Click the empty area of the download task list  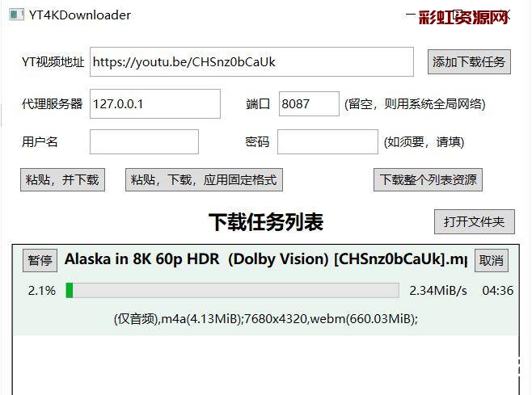(266, 365)
